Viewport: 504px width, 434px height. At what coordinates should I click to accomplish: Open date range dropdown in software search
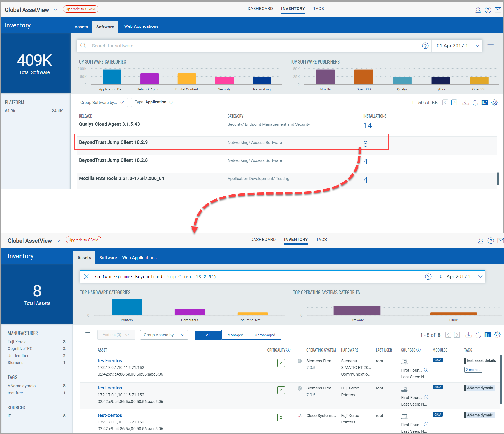(457, 46)
